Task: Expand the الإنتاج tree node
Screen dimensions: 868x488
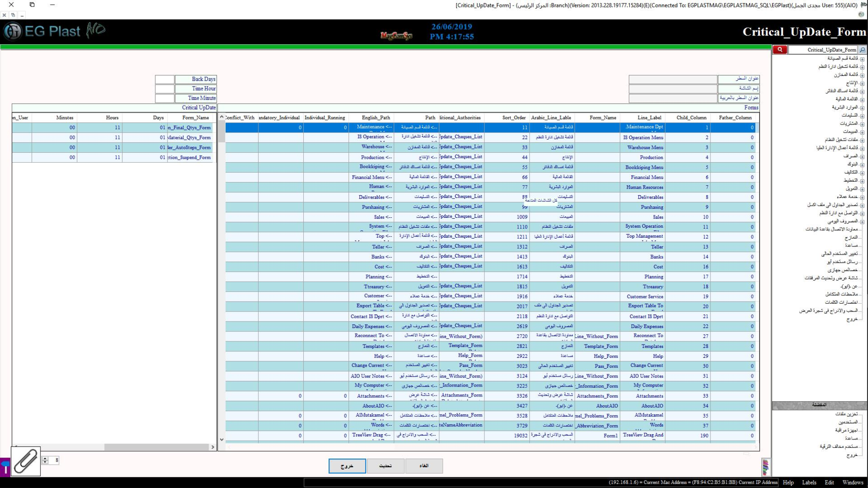Action: click(862, 83)
